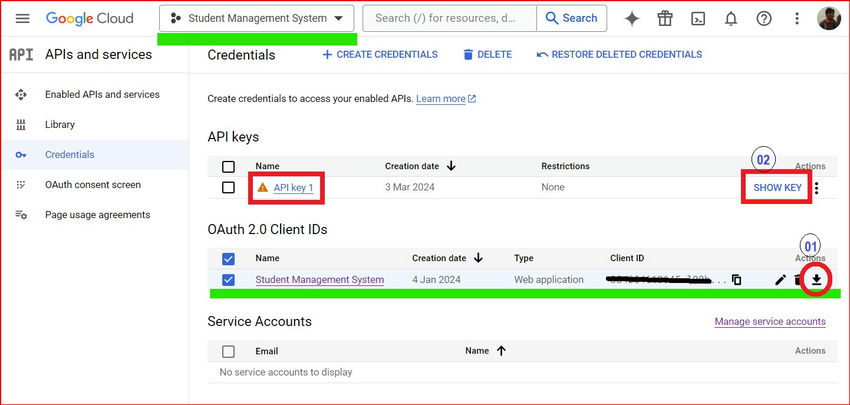Open OAuth consent screen page
The width and height of the screenshot is (850, 405).
[93, 185]
